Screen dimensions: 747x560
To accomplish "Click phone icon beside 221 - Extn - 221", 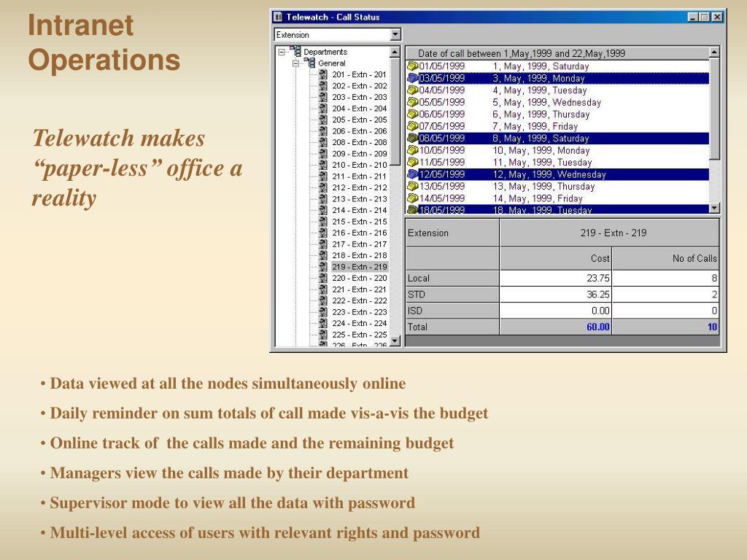I will tap(323, 289).
